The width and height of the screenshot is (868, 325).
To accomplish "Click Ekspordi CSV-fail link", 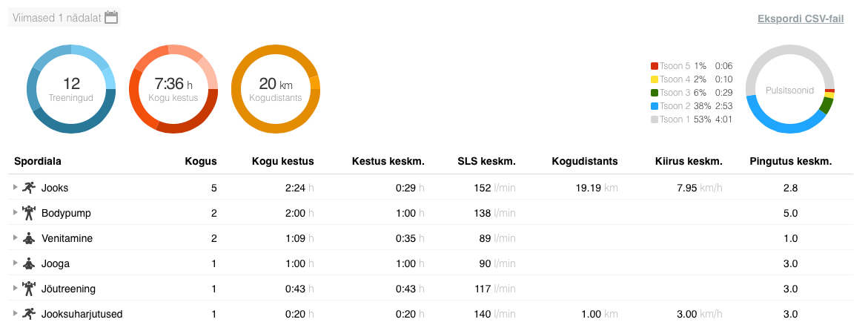I will (801, 19).
